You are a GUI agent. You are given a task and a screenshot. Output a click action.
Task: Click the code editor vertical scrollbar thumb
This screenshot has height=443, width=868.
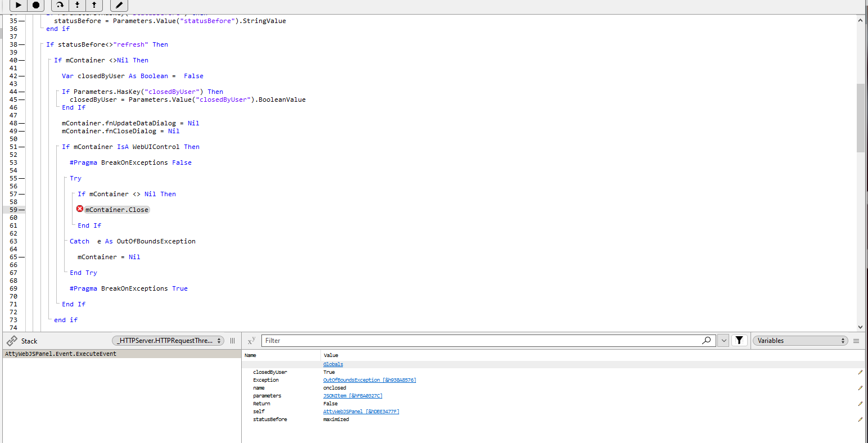(x=860, y=117)
